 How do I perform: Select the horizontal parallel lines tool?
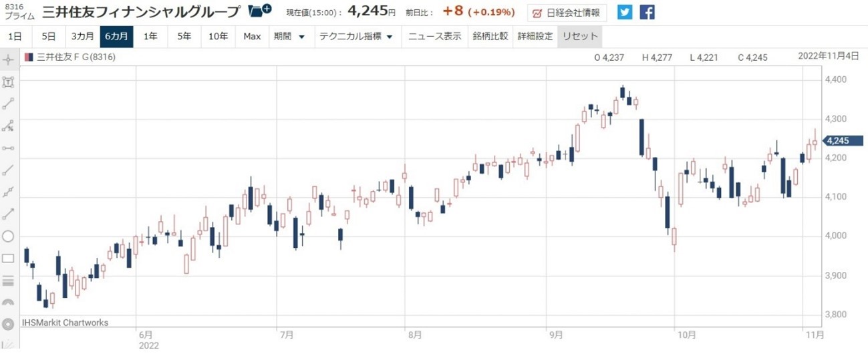click(9, 280)
